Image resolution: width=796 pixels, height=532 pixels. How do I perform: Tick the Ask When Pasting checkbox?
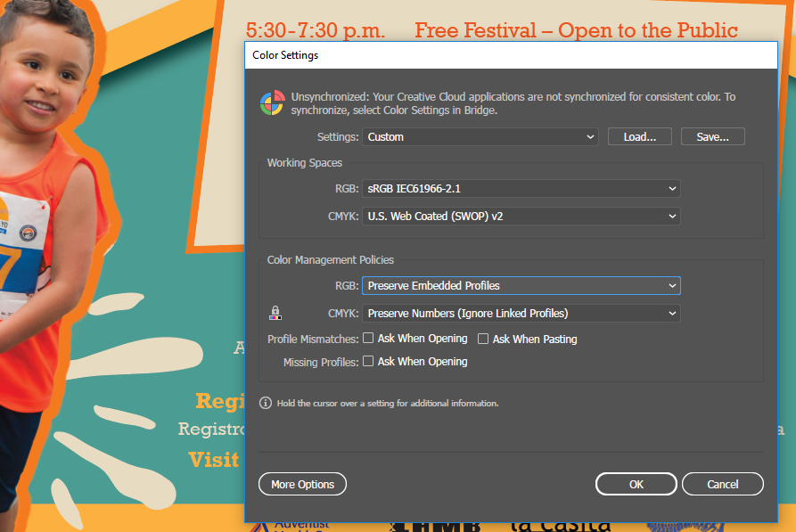tap(483, 339)
